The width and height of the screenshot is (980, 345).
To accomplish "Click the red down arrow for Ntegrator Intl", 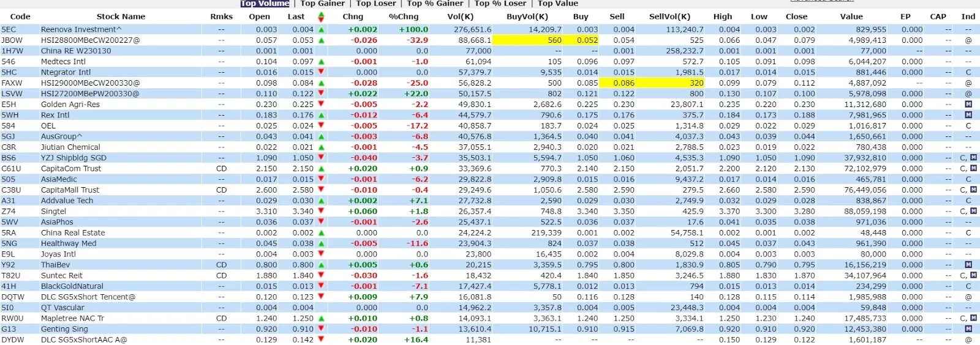I will (321, 72).
